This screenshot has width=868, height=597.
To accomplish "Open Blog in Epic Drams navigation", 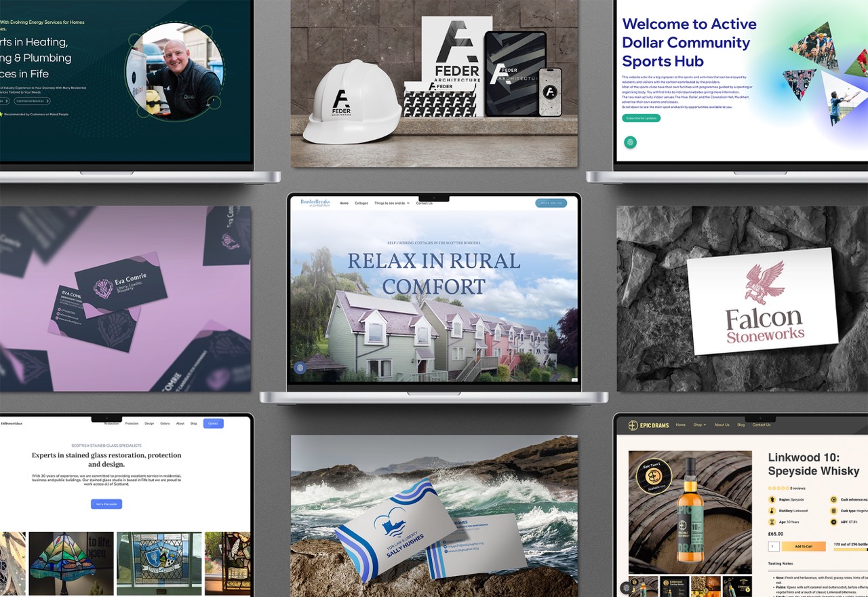I will pos(741,425).
